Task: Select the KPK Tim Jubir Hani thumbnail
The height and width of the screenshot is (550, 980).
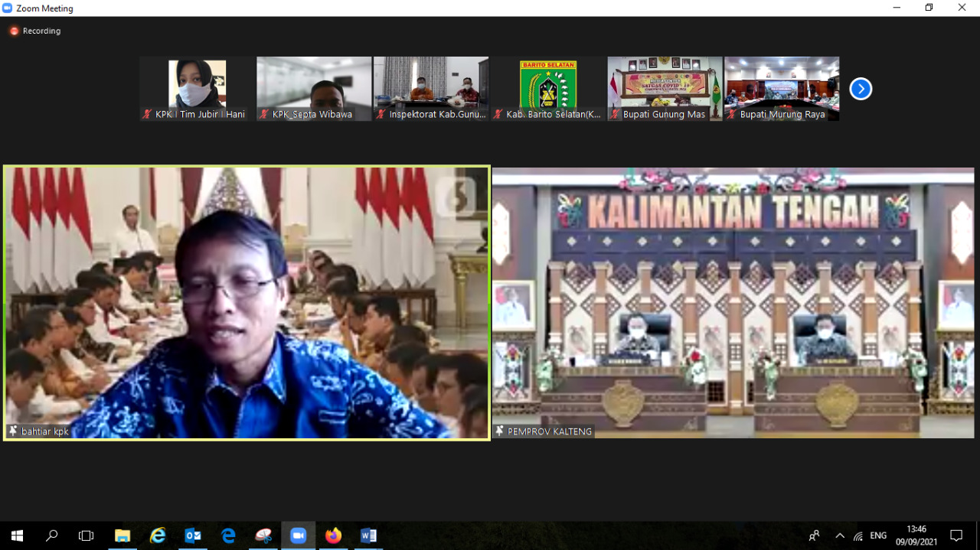Action: tap(198, 88)
